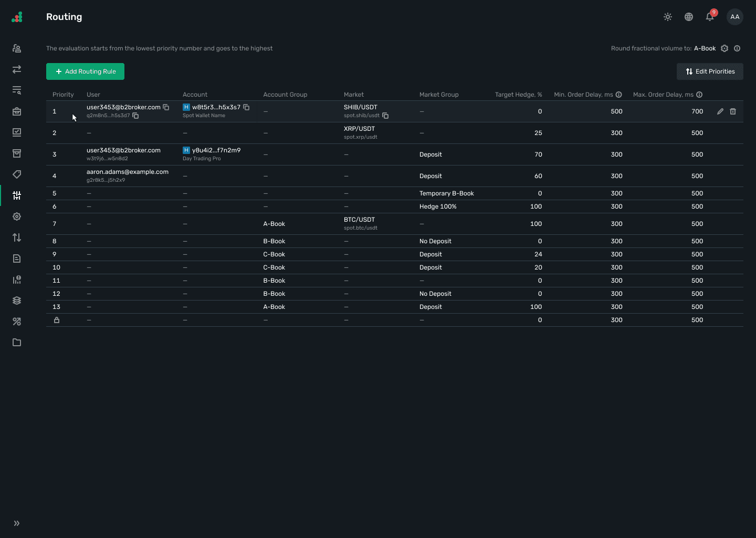Open the folder sidebar icon
The width and height of the screenshot is (756, 538).
[x=17, y=343]
